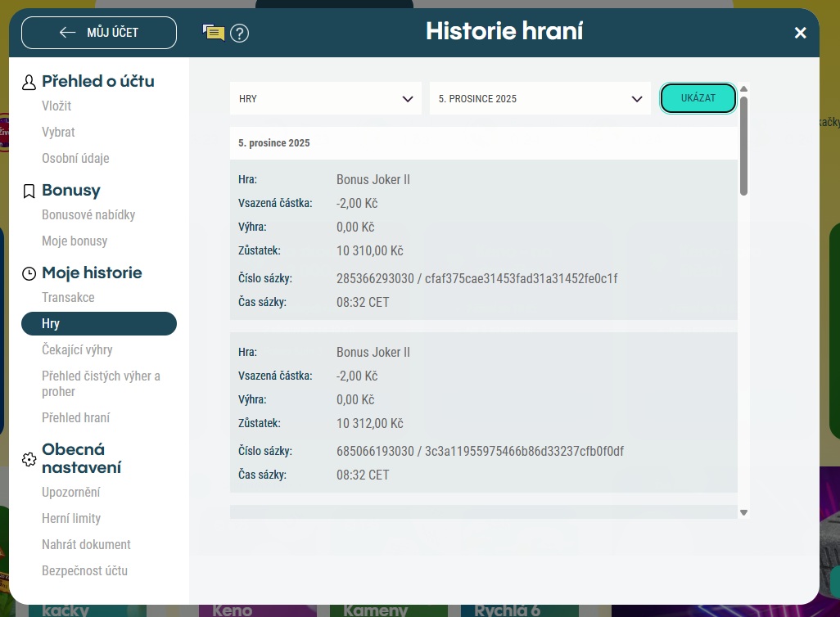Open Transakce history section
840x617 pixels.
68,298
